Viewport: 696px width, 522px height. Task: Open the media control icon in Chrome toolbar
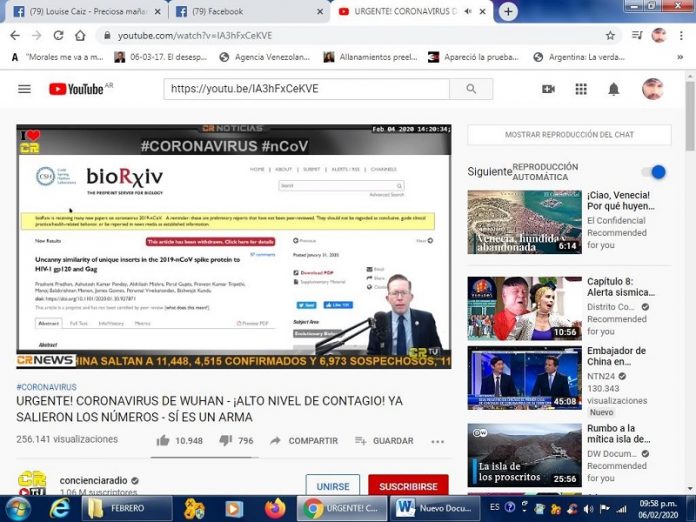637,36
